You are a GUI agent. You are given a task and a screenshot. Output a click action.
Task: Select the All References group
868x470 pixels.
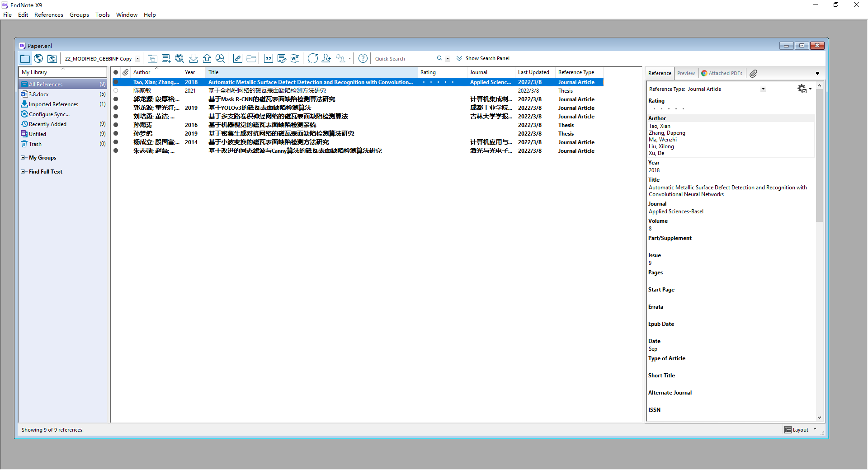[x=63, y=85]
